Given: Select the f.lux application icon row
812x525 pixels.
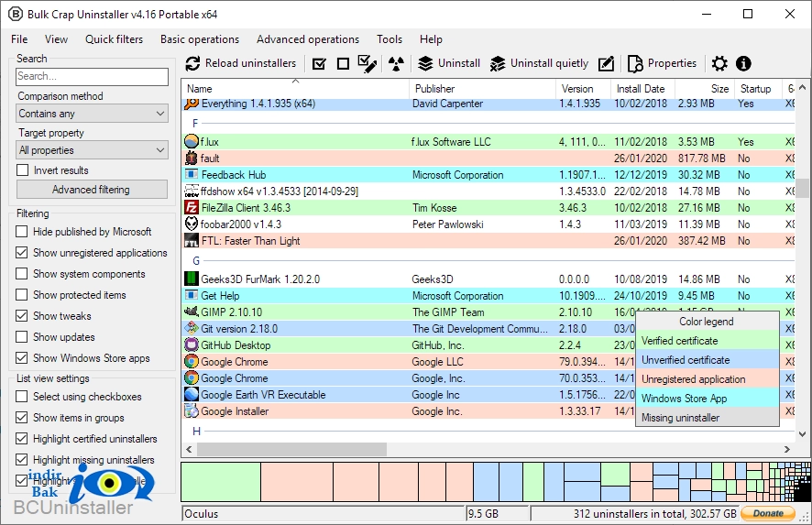Looking at the screenshot, I should pyautogui.click(x=192, y=141).
